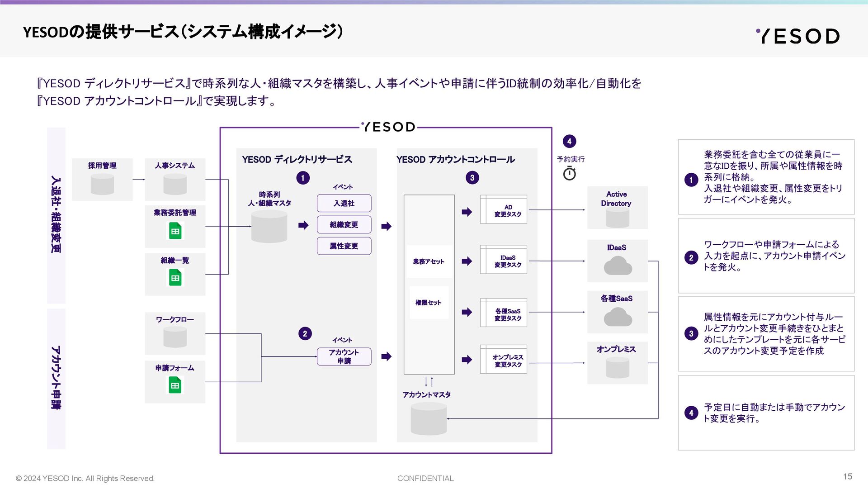Click the arrow right of 組織変更 box

(387, 226)
